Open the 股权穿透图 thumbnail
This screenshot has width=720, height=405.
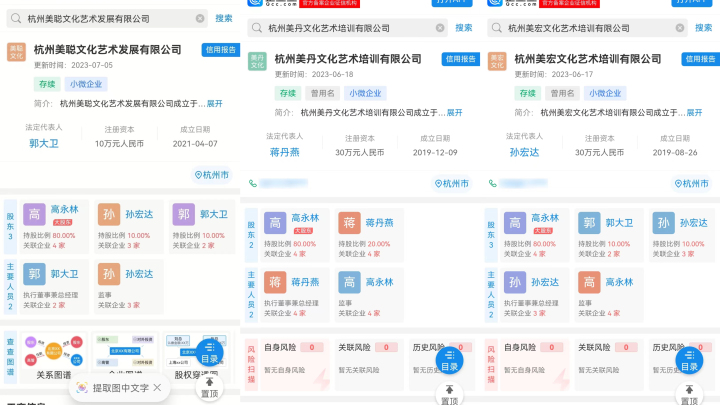(x=196, y=356)
